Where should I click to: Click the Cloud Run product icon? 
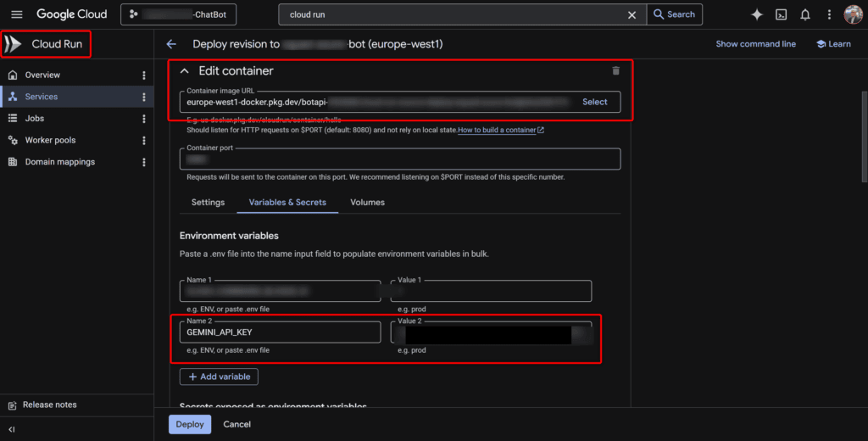pos(13,44)
